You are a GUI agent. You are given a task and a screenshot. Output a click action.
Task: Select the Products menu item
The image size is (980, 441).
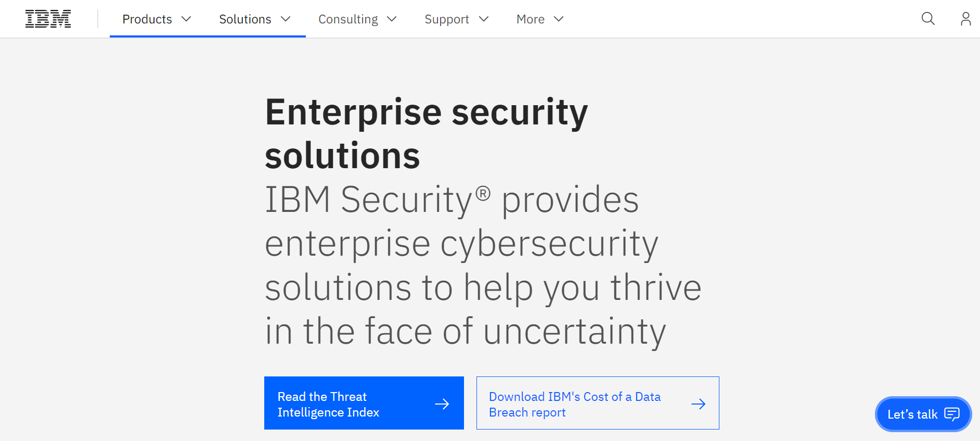tap(147, 19)
